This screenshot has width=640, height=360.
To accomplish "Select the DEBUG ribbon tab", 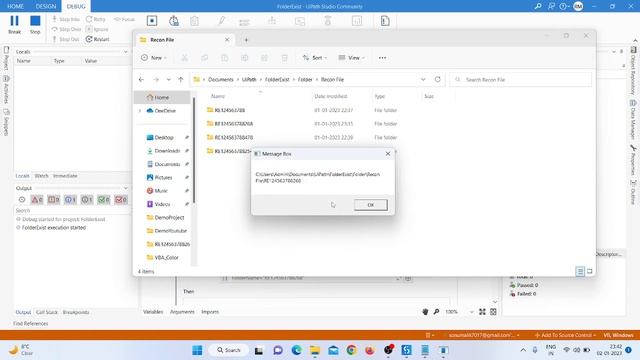I will [x=76, y=6].
